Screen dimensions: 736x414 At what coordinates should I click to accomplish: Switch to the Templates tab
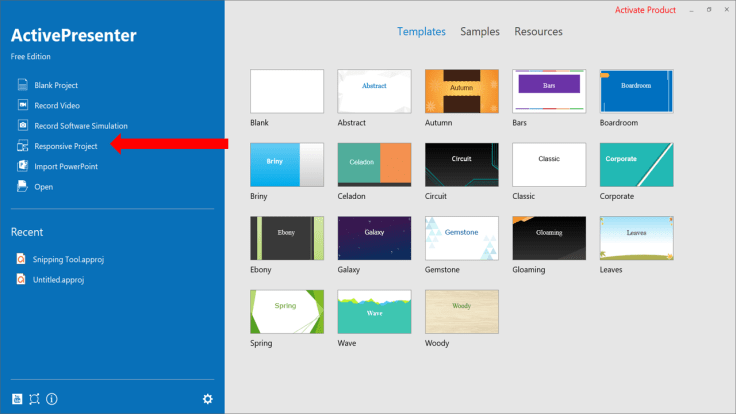[x=421, y=31]
